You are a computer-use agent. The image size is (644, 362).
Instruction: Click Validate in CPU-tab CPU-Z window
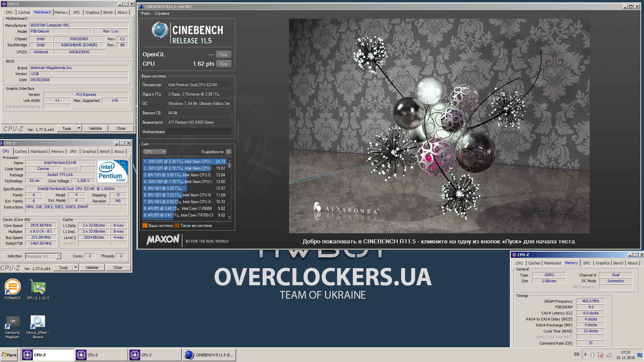[x=92, y=267]
